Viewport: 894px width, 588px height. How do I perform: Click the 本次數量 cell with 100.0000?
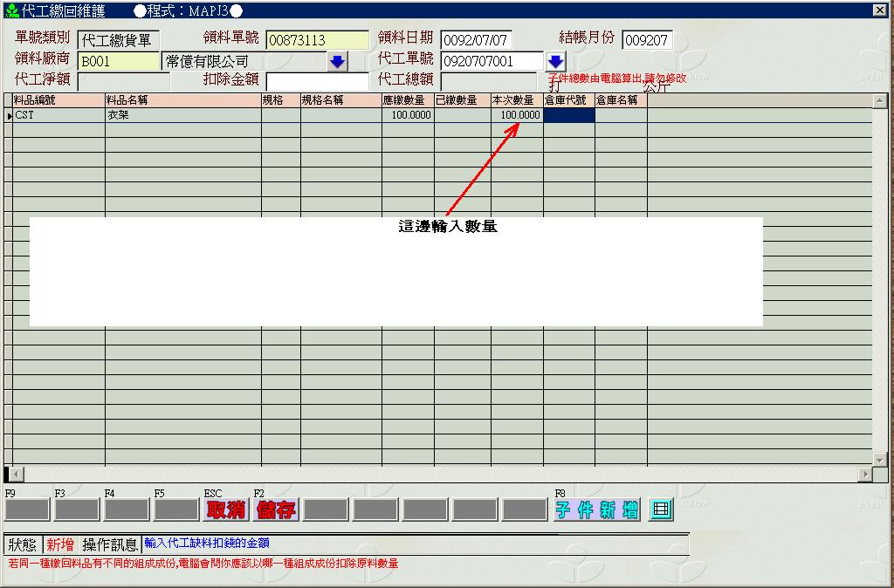(x=516, y=115)
